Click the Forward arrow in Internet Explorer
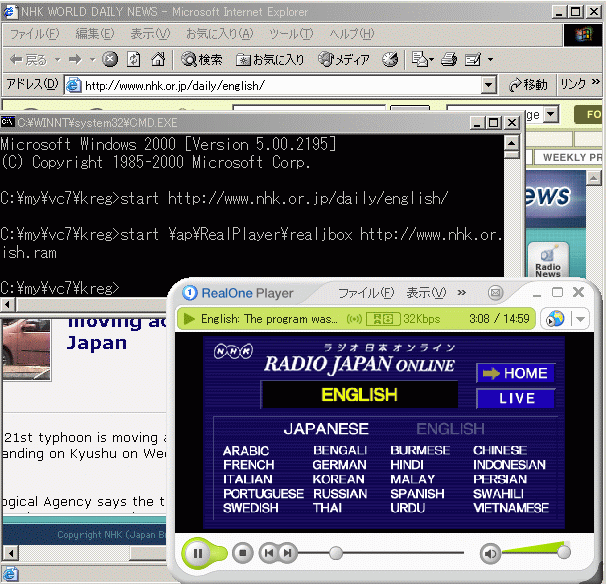Image resolution: width=606 pixels, height=584 pixels. coord(75,60)
